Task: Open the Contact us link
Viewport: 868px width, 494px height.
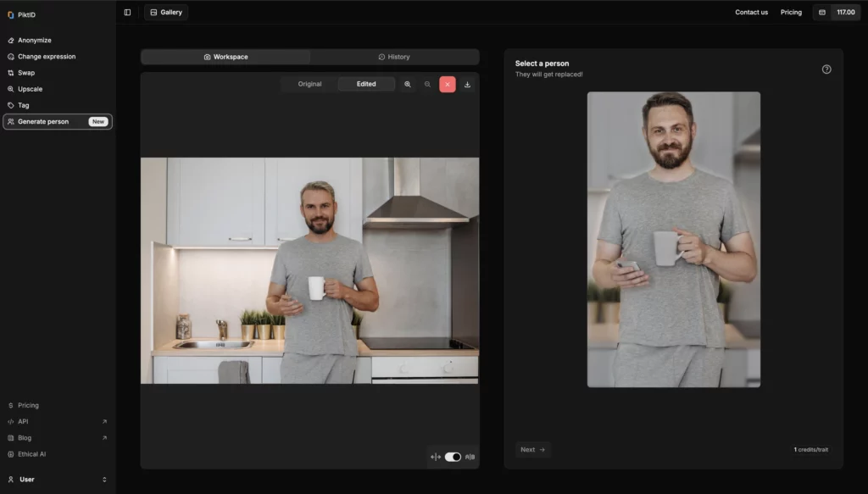Action: 751,12
